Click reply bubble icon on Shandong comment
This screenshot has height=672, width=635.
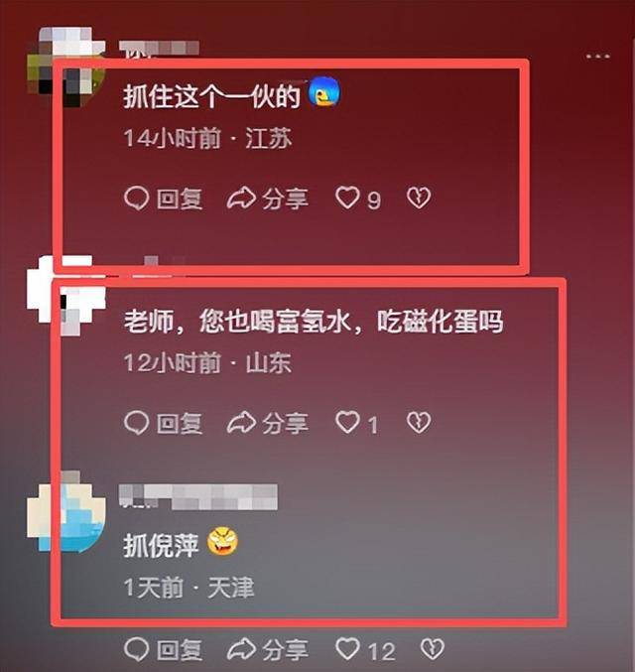(x=136, y=423)
